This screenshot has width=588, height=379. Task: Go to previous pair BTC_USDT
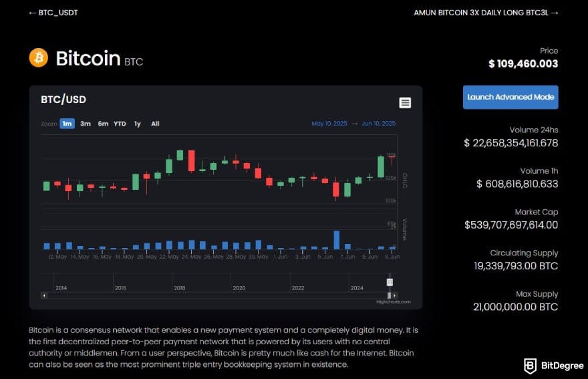tap(53, 13)
